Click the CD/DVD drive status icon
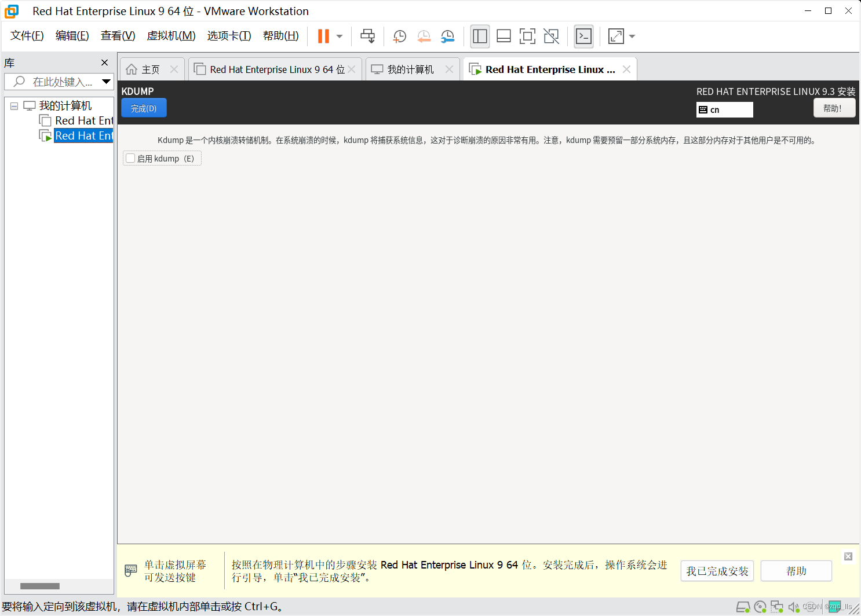The image size is (861, 616). pyautogui.click(x=760, y=607)
